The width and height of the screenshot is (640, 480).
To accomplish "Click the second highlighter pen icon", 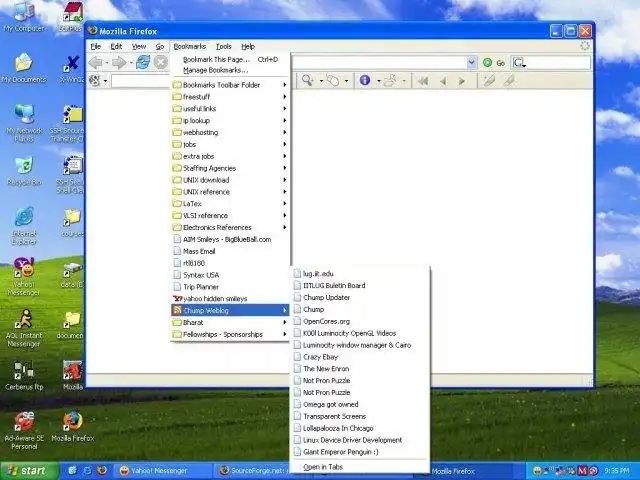I will point(508,81).
